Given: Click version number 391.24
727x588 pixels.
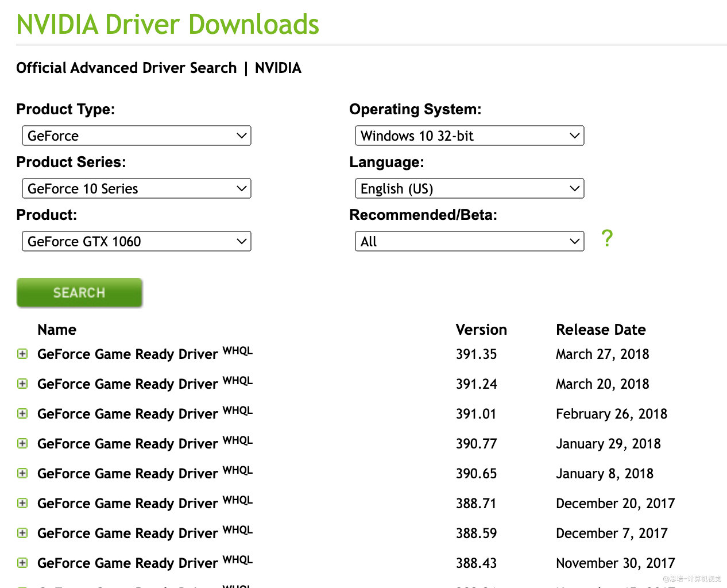Looking at the screenshot, I should 476,384.
